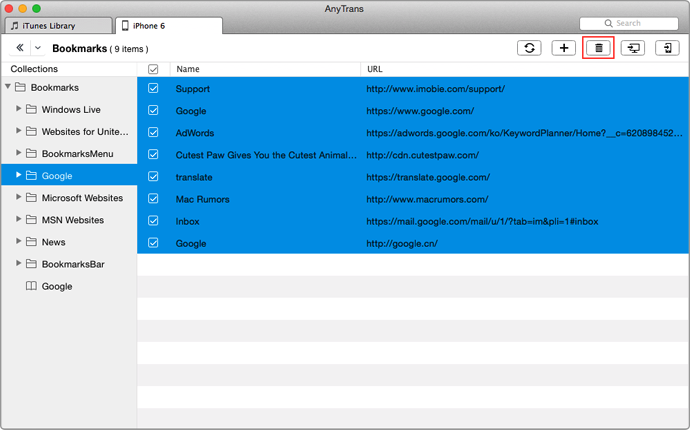Click URL http://www.imobie.com/support/
This screenshot has width=690, height=430.
[436, 89]
